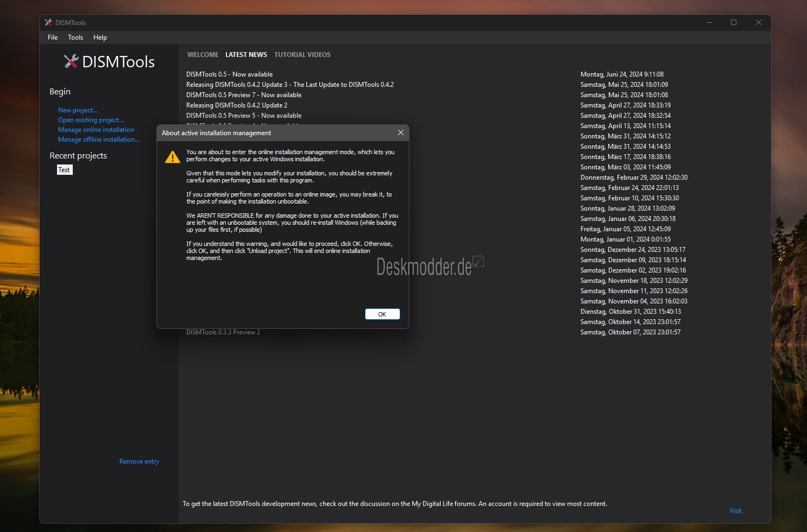Open news item Releasing DISMTools 0.4.2 Update 2
Screen dimensions: 807x532
[237, 105]
